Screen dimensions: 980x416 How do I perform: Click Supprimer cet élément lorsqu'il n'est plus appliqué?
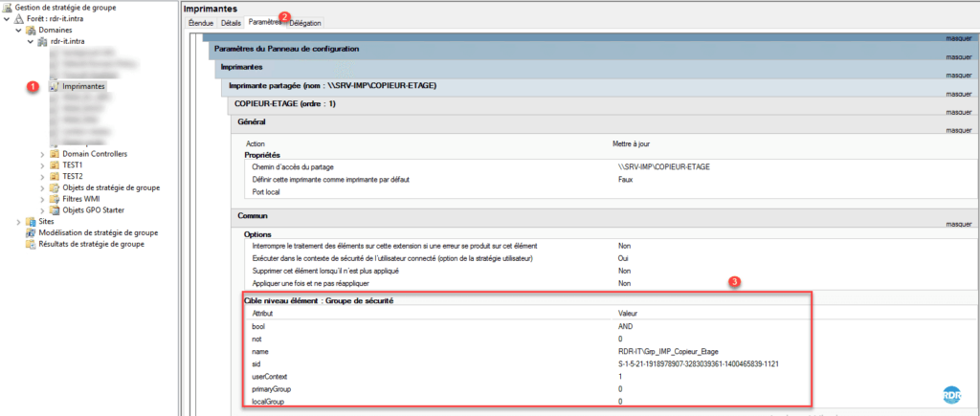pyautogui.click(x=325, y=271)
